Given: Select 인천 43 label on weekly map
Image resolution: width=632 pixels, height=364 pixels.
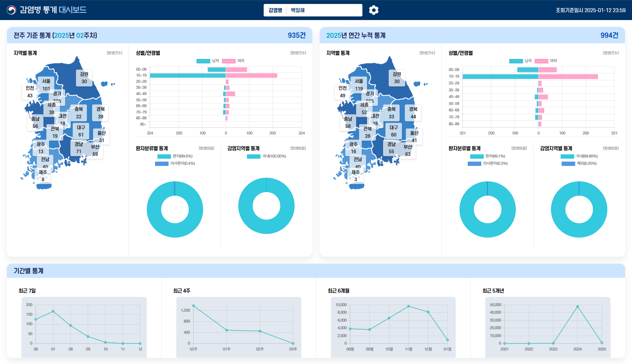Looking at the screenshot, I should point(30,92).
